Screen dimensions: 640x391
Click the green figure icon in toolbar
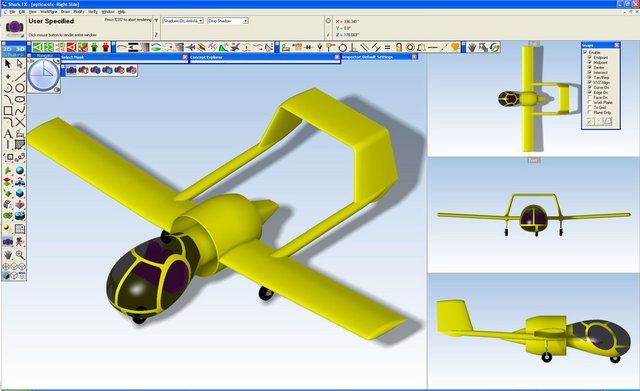[94, 47]
